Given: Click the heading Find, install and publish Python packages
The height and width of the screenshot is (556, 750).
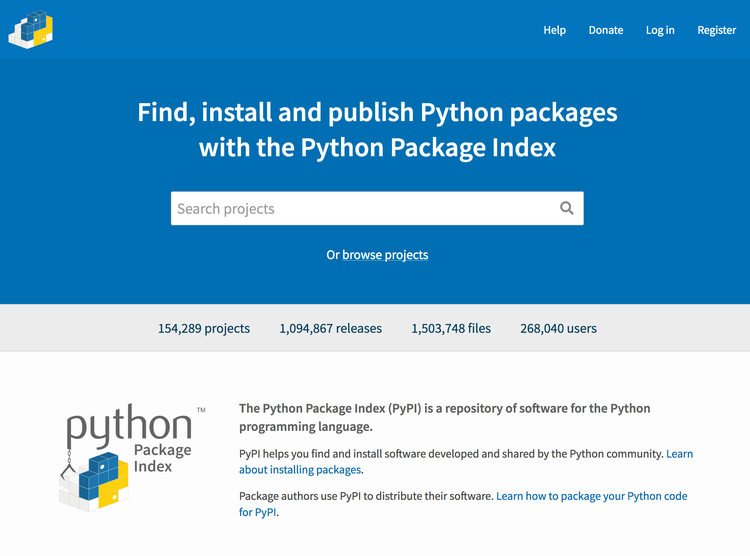Looking at the screenshot, I should point(377,129).
